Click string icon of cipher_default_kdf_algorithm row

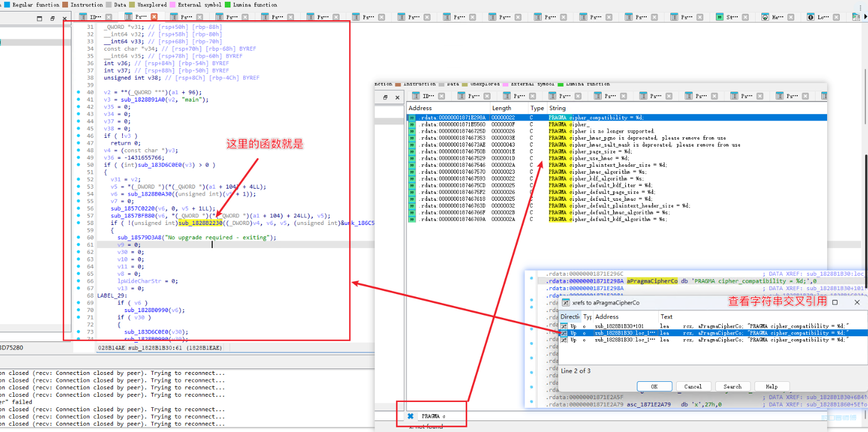[412, 219]
